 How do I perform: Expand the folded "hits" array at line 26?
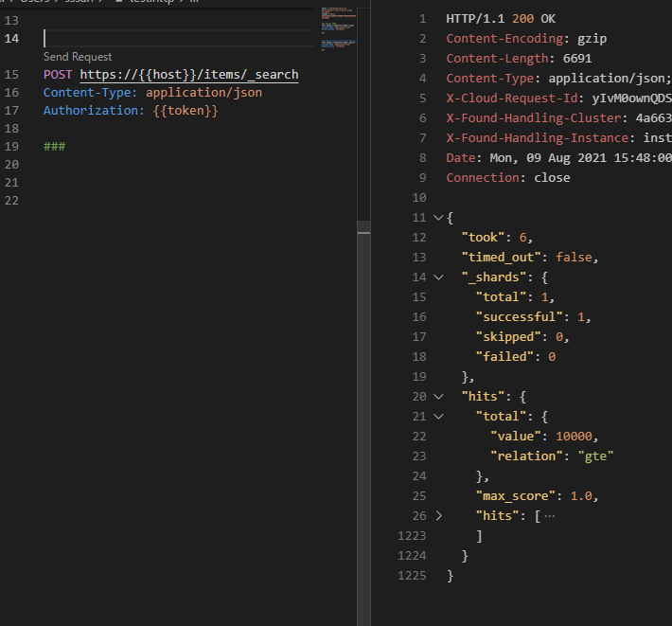coord(437,516)
